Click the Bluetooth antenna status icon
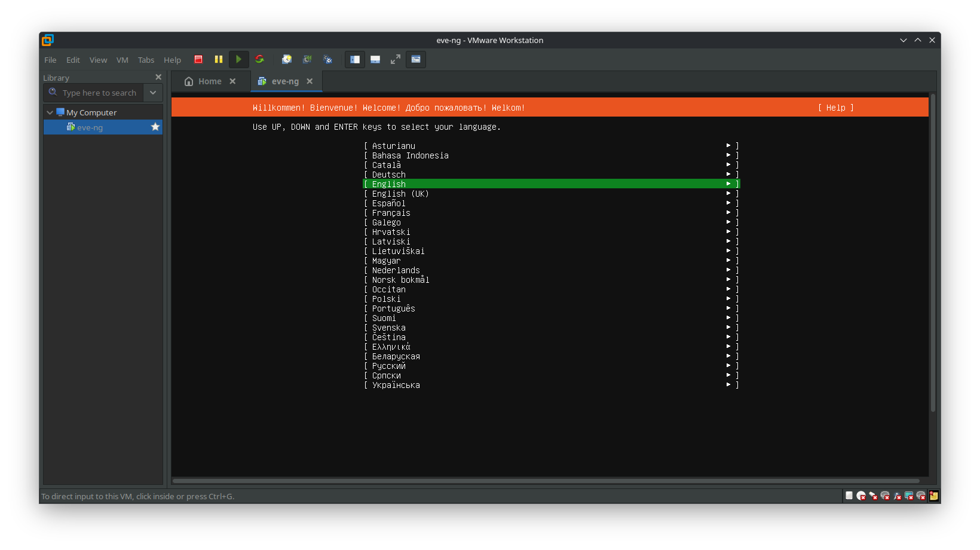This screenshot has width=980, height=550. tap(897, 496)
